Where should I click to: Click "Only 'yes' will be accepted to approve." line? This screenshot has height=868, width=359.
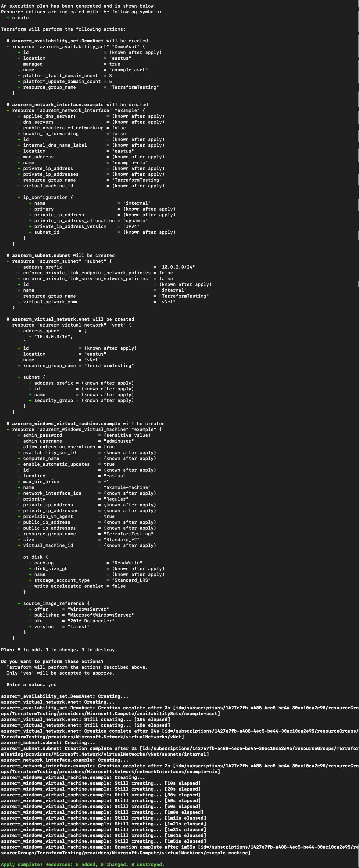(x=60, y=673)
